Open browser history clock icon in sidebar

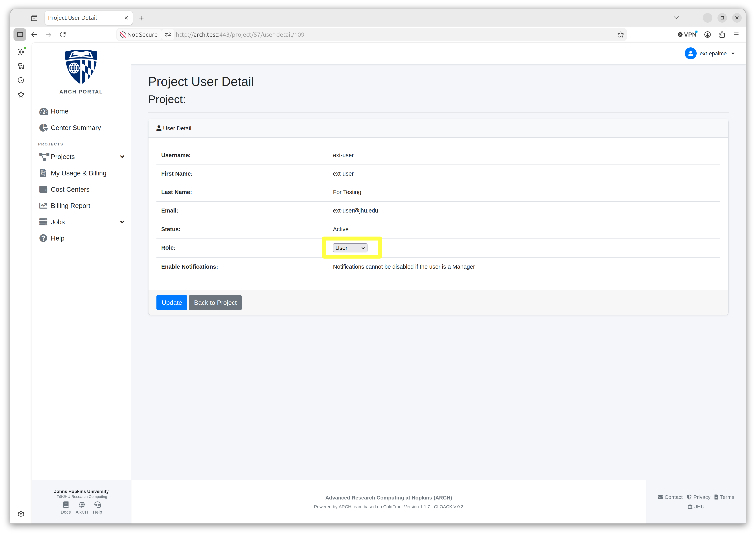(21, 80)
